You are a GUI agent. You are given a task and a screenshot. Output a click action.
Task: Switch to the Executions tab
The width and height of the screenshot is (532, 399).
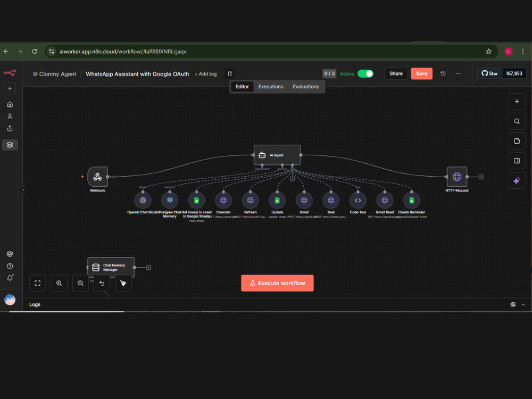click(271, 87)
